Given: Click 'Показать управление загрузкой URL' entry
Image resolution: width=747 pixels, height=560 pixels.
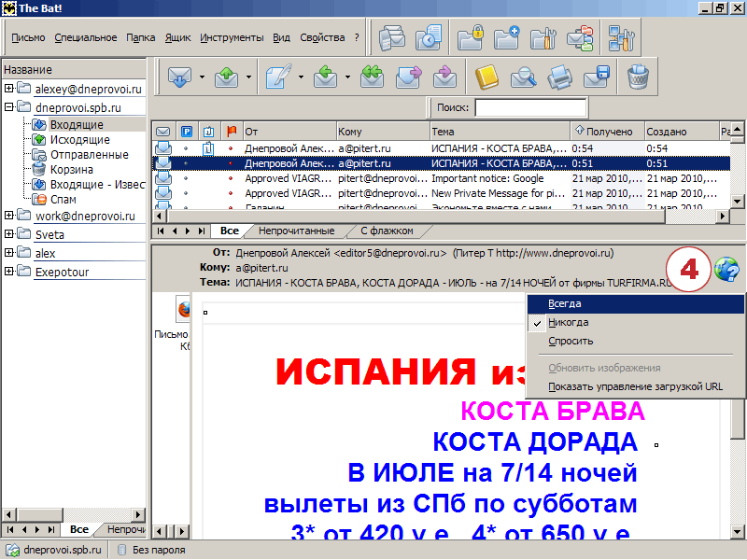Looking at the screenshot, I should coord(635,386).
